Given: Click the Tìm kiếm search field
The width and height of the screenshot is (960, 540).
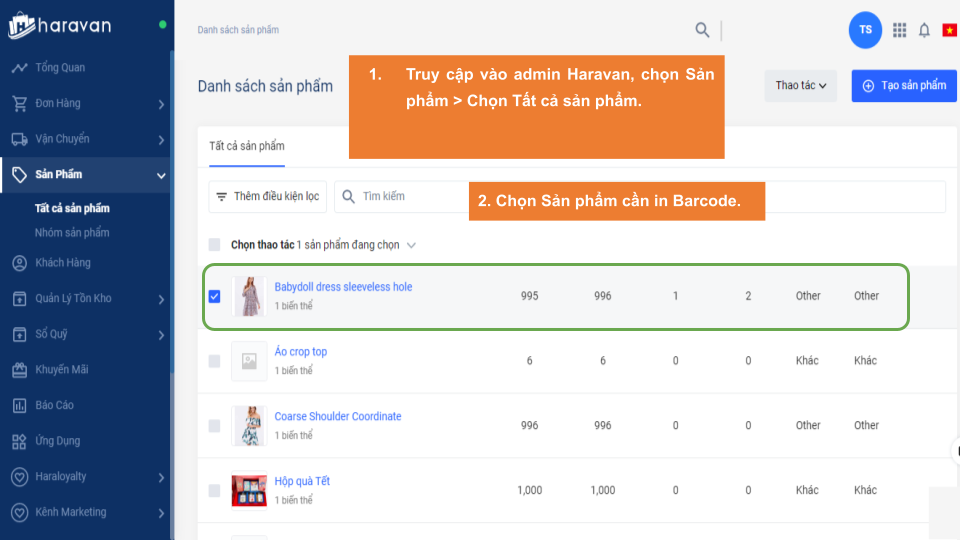Looking at the screenshot, I should click(x=410, y=197).
